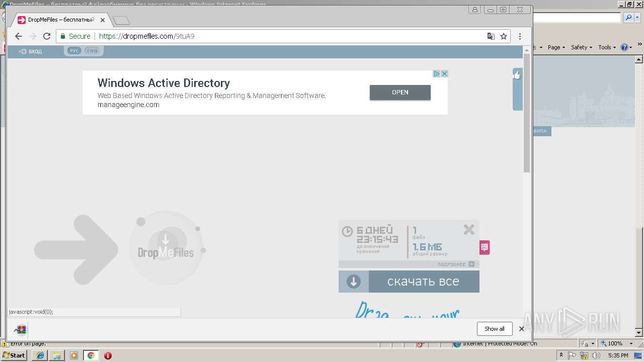Click the Secure padlock indicator
This screenshot has height=362, width=644.
(x=75, y=36)
